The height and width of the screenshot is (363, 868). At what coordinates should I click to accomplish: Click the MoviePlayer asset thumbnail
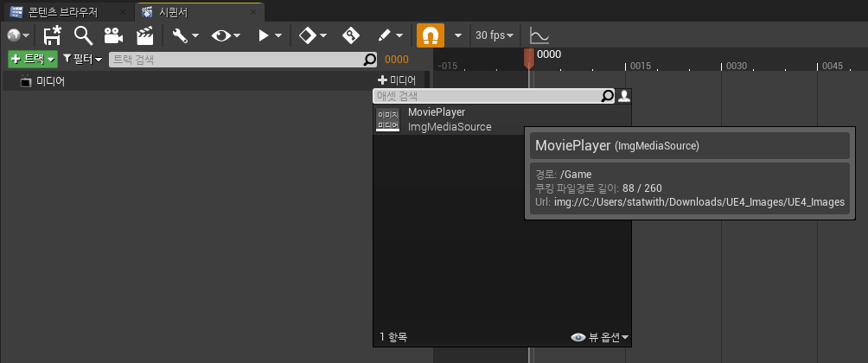pos(387,119)
